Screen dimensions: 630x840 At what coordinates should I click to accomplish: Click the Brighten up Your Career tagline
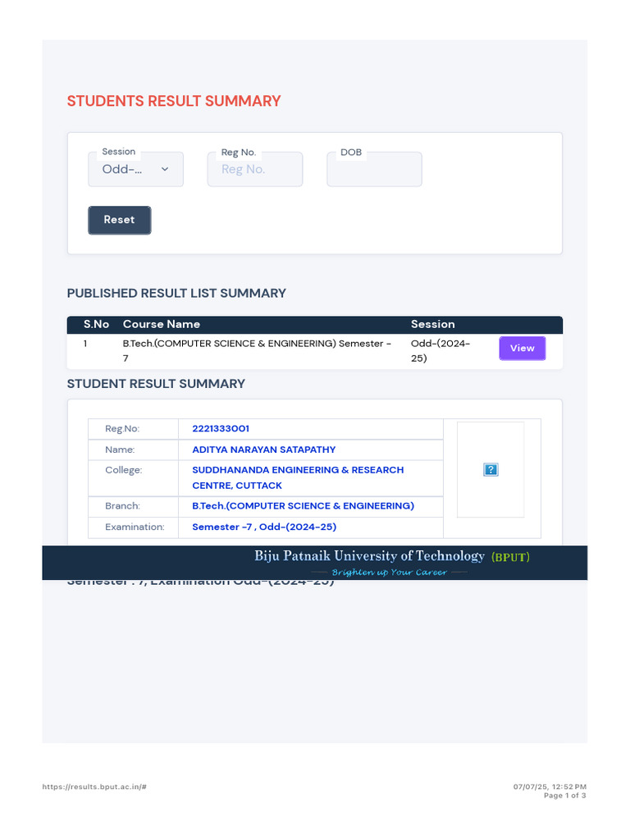click(389, 573)
